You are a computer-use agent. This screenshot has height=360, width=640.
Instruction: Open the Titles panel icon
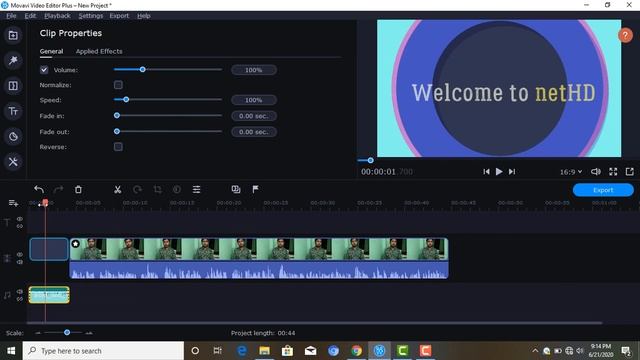click(x=13, y=111)
